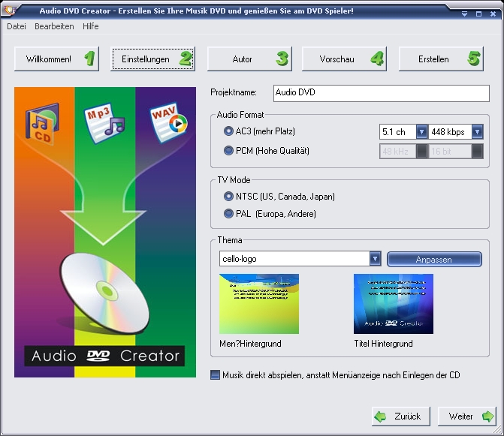Click the Audio DVD Creator logo
The image size is (504, 436).
104,356
